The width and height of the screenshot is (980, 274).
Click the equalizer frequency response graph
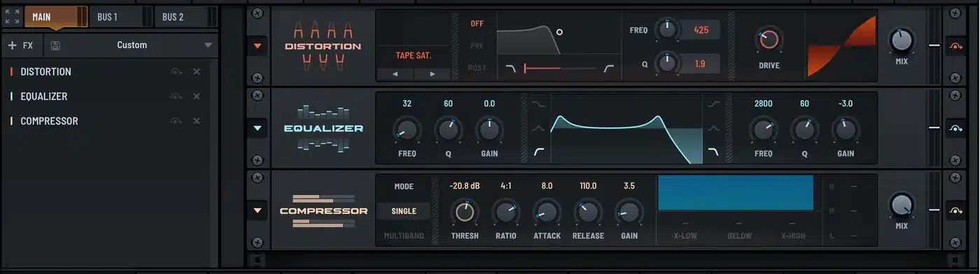click(626, 128)
